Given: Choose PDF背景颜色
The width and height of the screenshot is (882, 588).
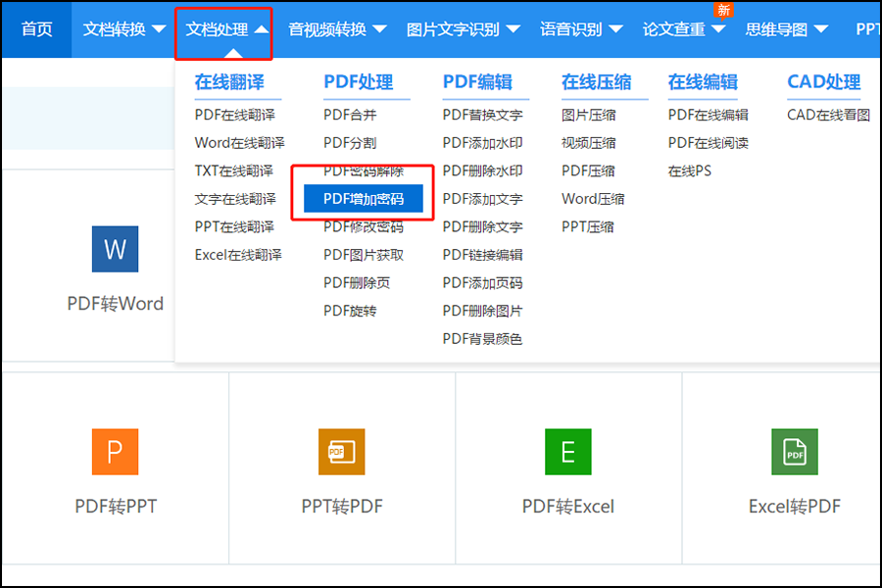Looking at the screenshot, I should 482,339.
